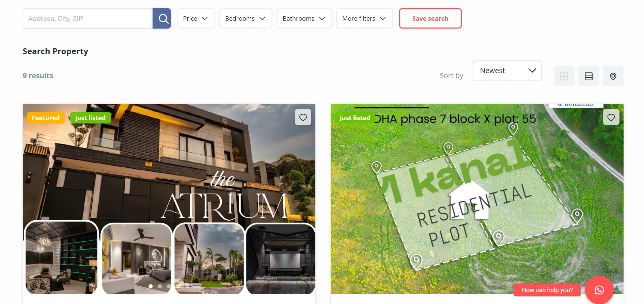644x304 pixels.
Task: Click the Save search button
Action: pos(430,18)
